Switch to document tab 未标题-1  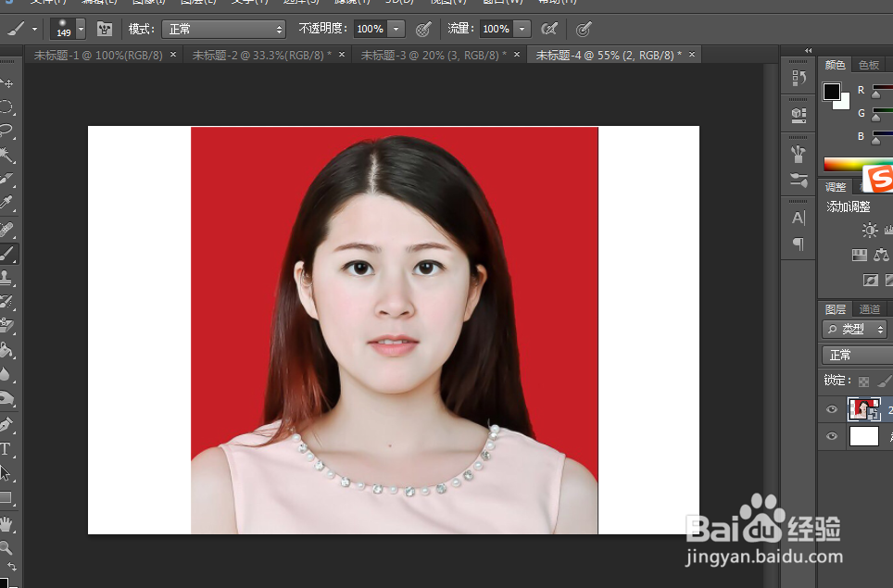coord(98,56)
